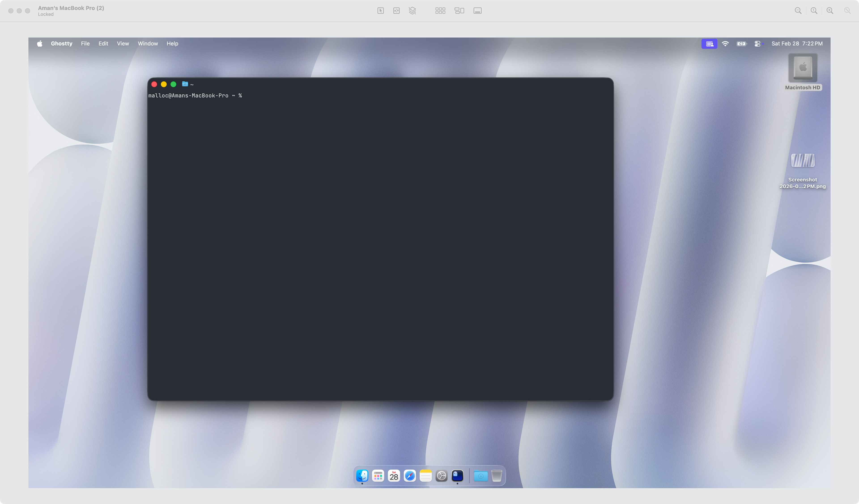859x504 pixels.
Task: Zoom out of the remote display
Action: point(798,10)
